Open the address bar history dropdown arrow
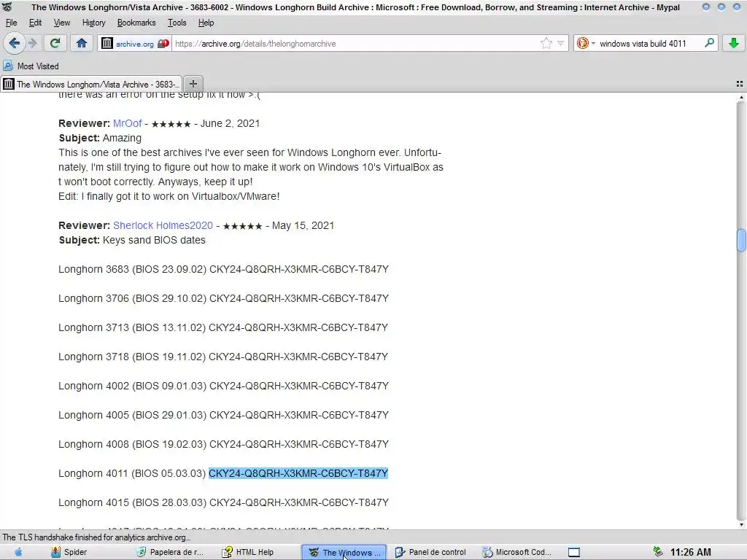Image resolution: width=747 pixels, height=560 pixels. coord(561,43)
